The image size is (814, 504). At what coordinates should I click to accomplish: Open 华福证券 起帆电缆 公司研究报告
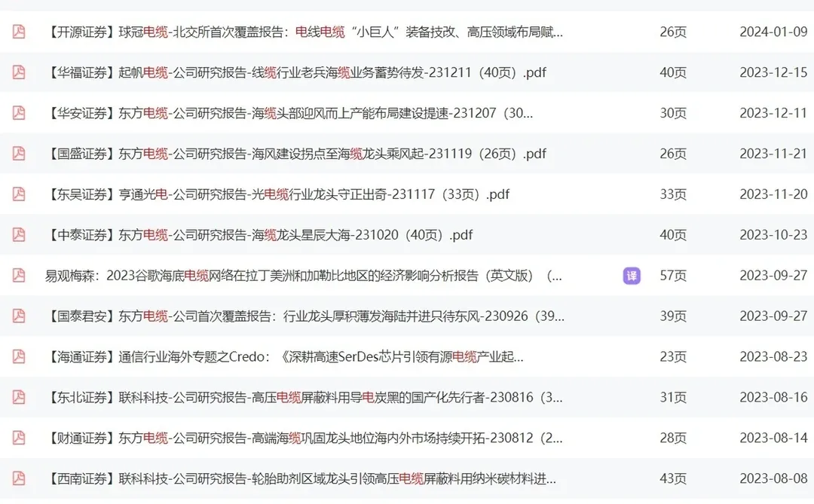point(296,72)
